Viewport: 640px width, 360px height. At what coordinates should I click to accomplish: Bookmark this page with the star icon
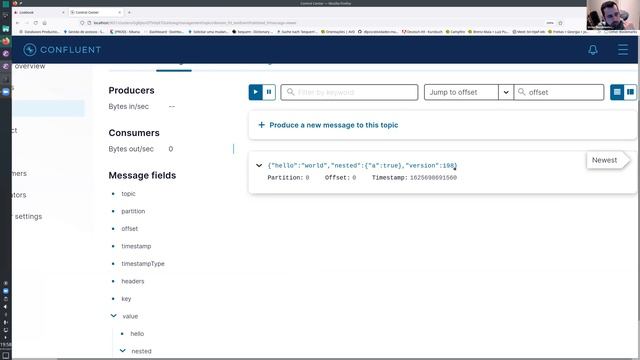pos(560,23)
